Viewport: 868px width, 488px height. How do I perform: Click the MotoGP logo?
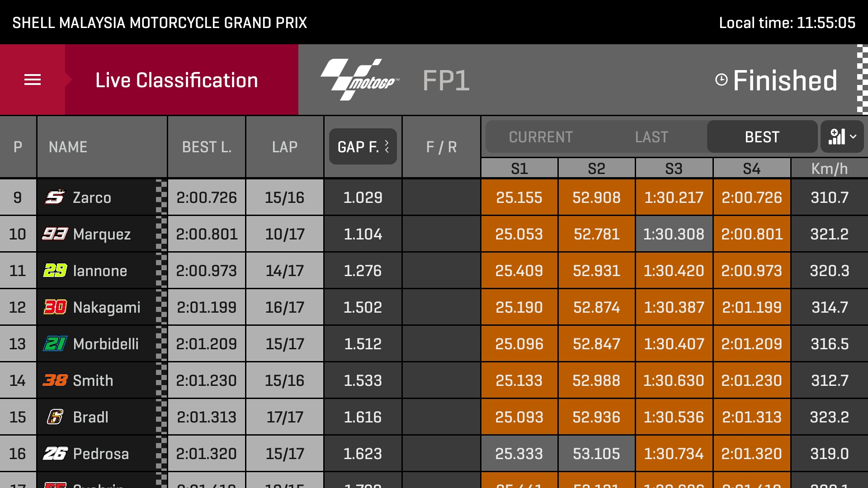tap(360, 80)
